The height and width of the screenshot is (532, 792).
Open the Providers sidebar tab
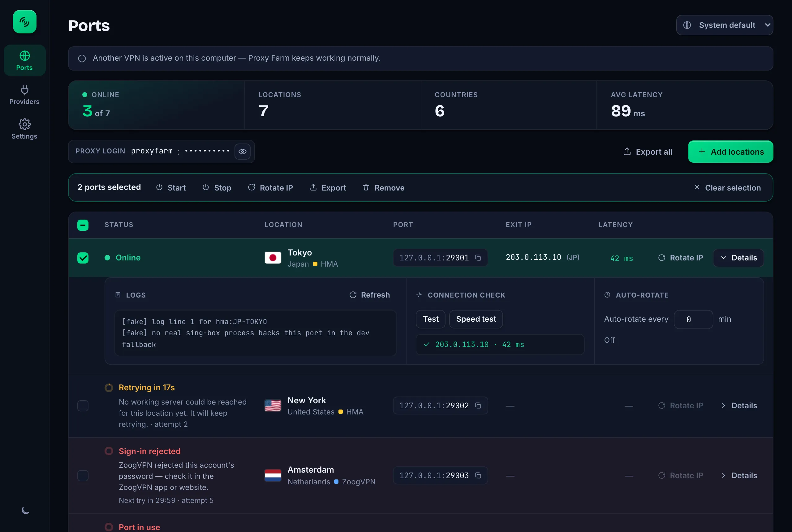point(24,95)
